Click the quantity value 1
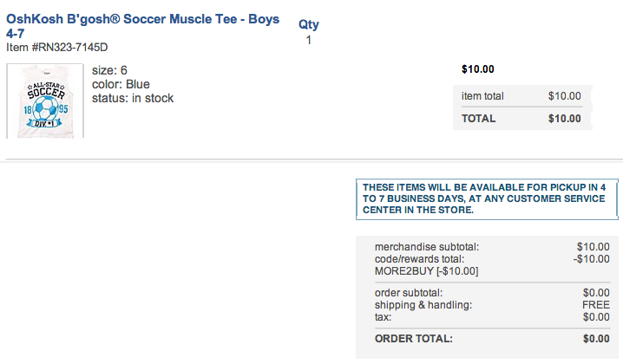Screen dimensions: 623x364 [x=308, y=40]
